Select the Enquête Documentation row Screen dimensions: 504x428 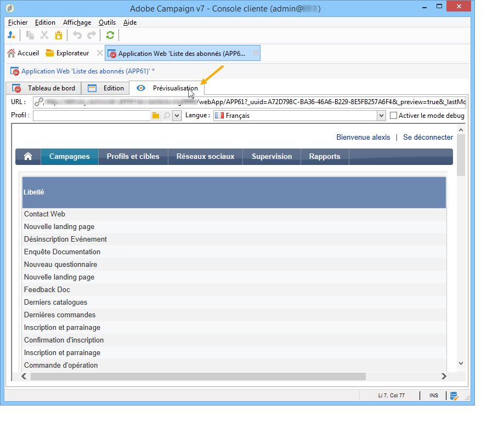234,252
